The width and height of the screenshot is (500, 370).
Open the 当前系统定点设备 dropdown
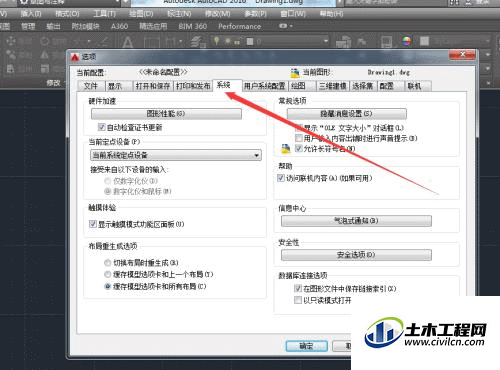[x=176, y=155]
